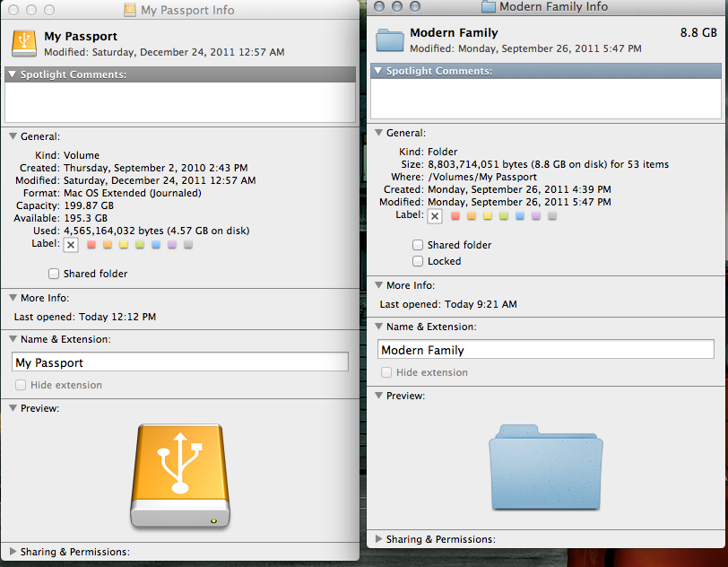Click Spotlight Comments text area in My Passport Info
The width and height of the screenshot is (728, 567).
click(x=180, y=102)
